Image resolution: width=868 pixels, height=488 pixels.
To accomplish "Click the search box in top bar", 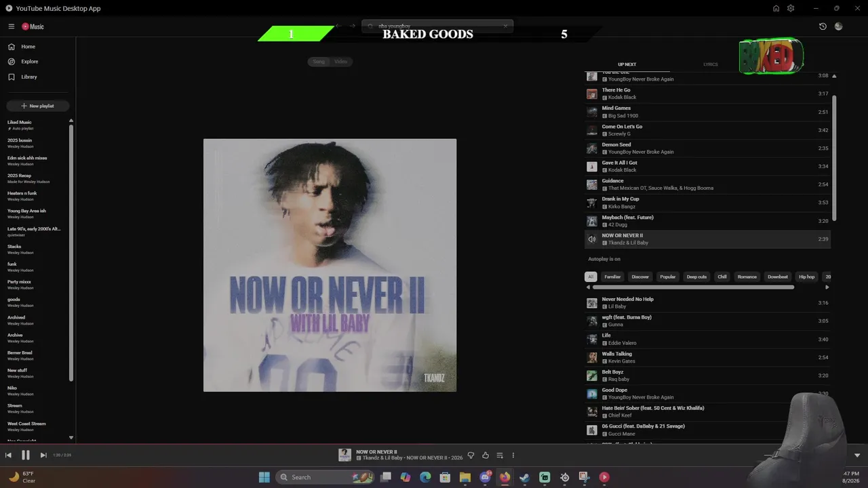I will [x=437, y=26].
